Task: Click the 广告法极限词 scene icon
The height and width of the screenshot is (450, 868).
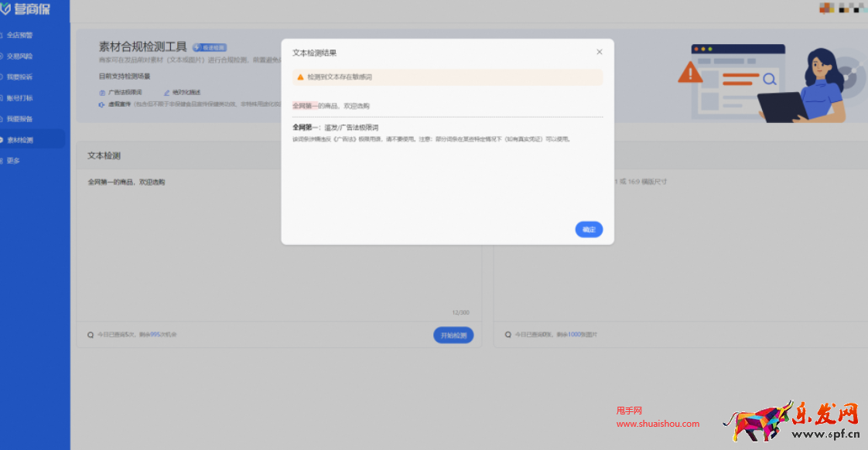Action: [x=101, y=92]
